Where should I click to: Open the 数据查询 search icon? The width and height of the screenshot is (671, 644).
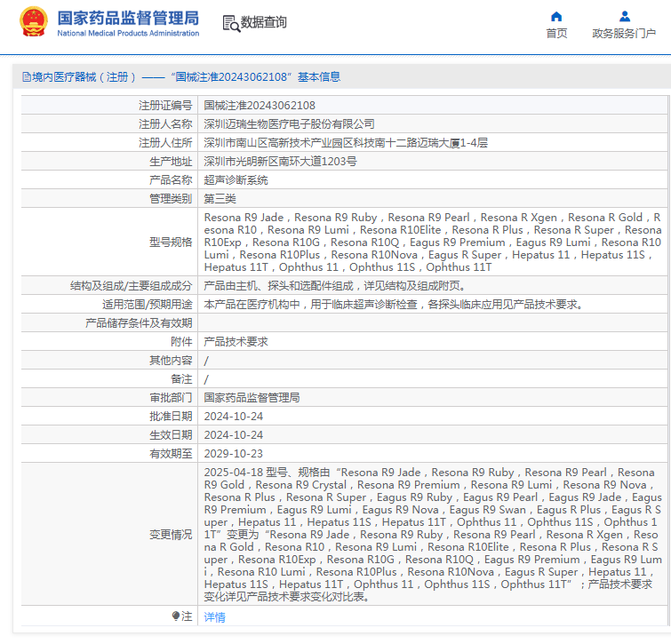231,23
